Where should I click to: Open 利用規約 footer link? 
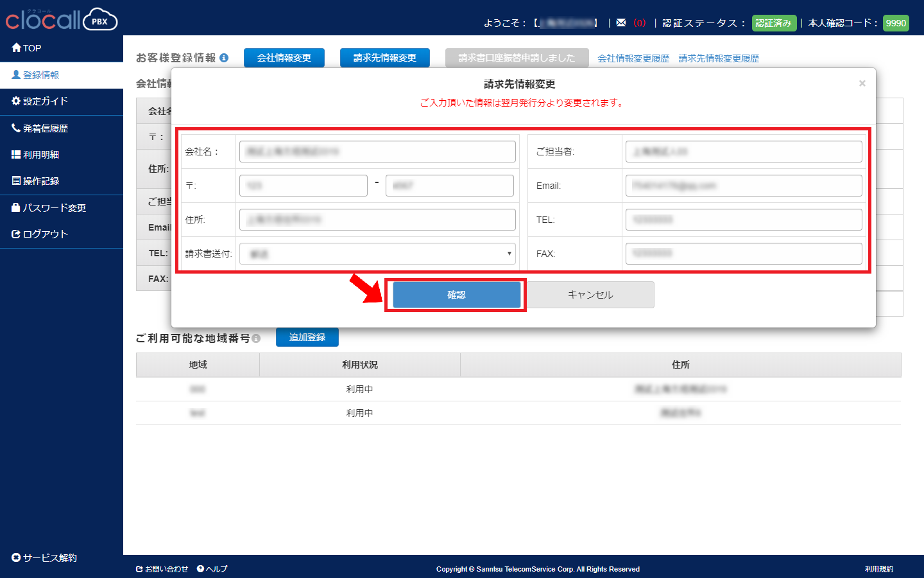(879, 569)
